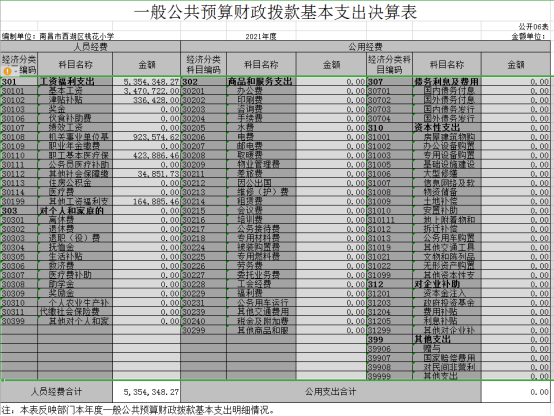
Task: Click the yellow error warning icon
Action: point(7,71)
